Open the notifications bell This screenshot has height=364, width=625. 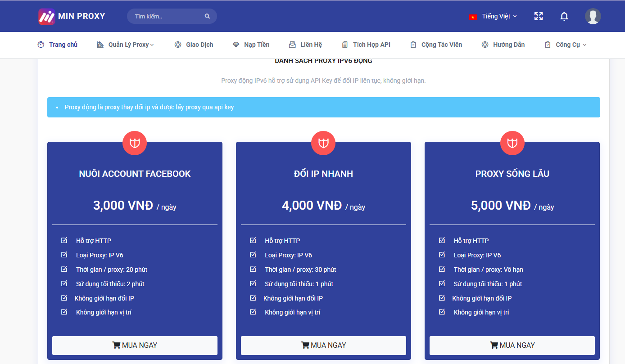pos(564,16)
